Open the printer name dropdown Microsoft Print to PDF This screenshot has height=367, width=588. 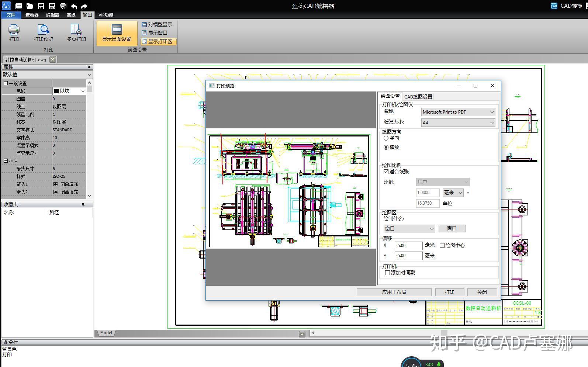(x=458, y=112)
